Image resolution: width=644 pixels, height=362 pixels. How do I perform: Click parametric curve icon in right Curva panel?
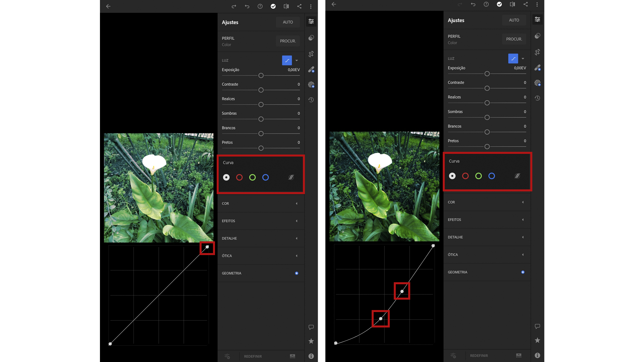(x=517, y=176)
